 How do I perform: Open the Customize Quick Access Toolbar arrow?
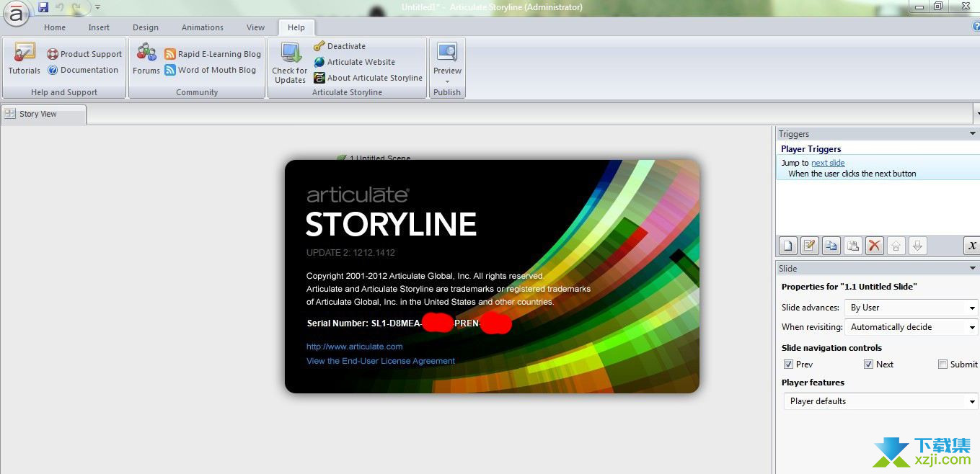[x=98, y=8]
